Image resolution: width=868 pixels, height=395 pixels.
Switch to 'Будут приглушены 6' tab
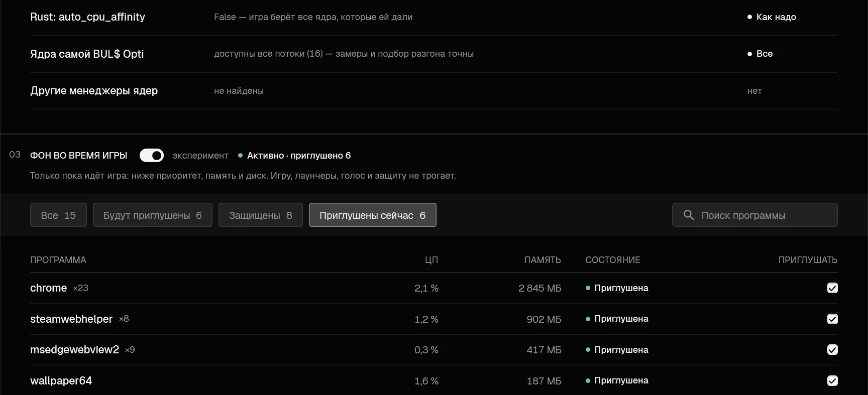tap(153, 215)
